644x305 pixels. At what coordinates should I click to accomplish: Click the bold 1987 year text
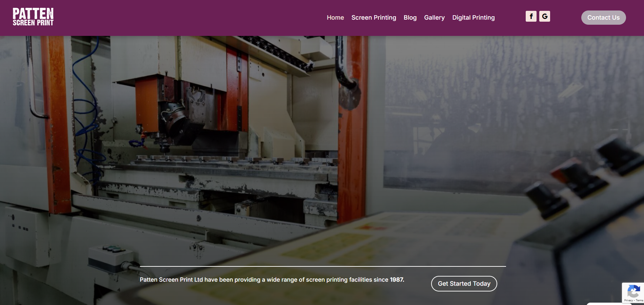(x=397, y=280)
